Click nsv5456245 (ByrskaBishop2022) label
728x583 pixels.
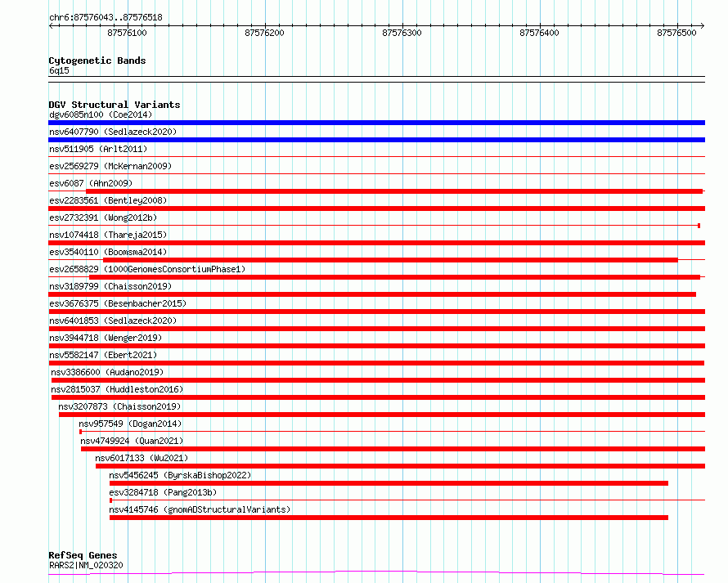(180, 475)
